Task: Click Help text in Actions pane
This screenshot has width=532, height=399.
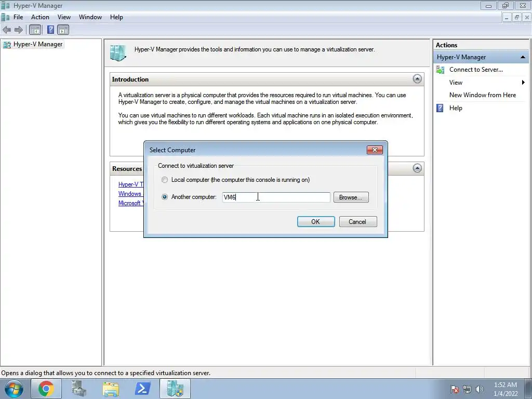Action: click(x=456, y=108)
